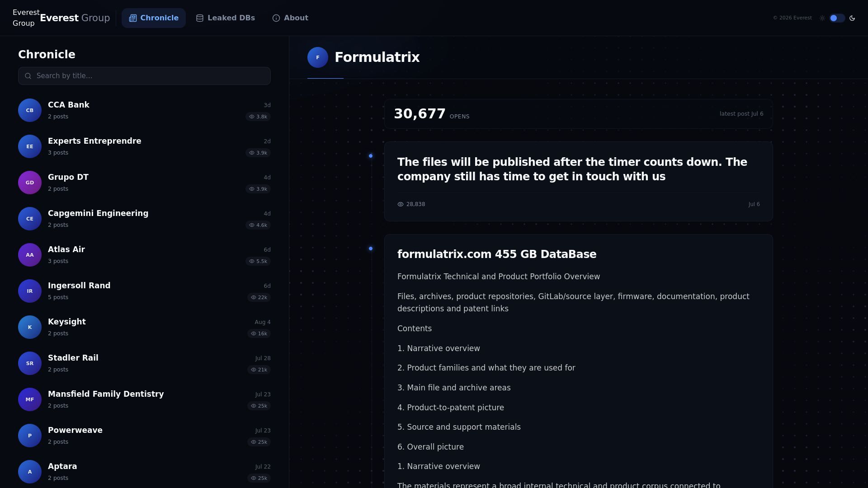The image size is (868, 488).
Task: Click "4. Product-to-patent picture" line
Action: (451, 408)
